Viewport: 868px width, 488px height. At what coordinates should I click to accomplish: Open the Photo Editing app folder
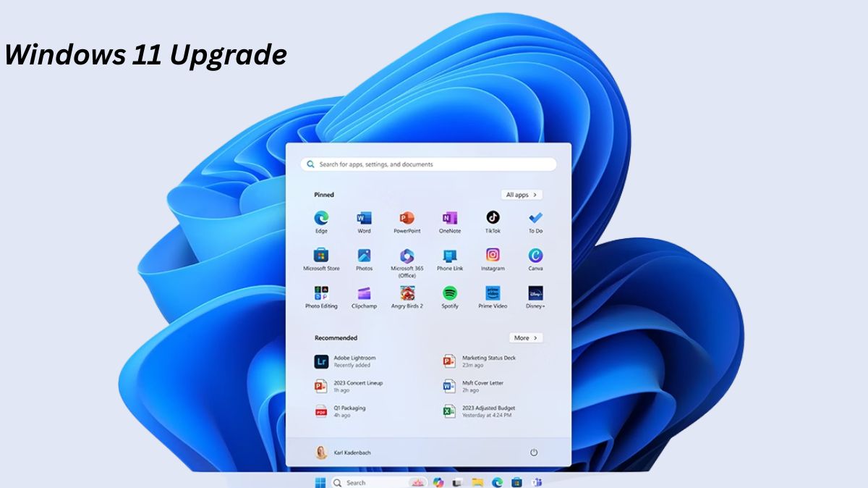321,293
